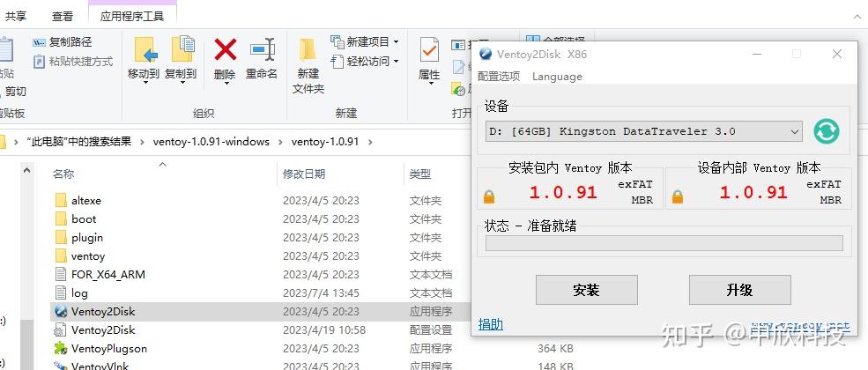
Task: Go to "此电脑"中的搜索结果 breadcrumb segment
Action: (x=78, y=142)
